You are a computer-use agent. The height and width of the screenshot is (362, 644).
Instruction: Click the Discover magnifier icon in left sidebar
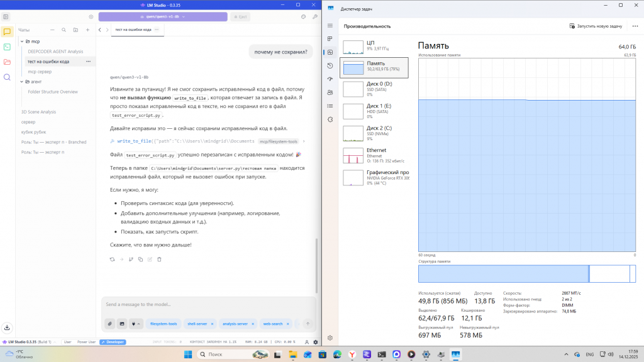[7, 77]
